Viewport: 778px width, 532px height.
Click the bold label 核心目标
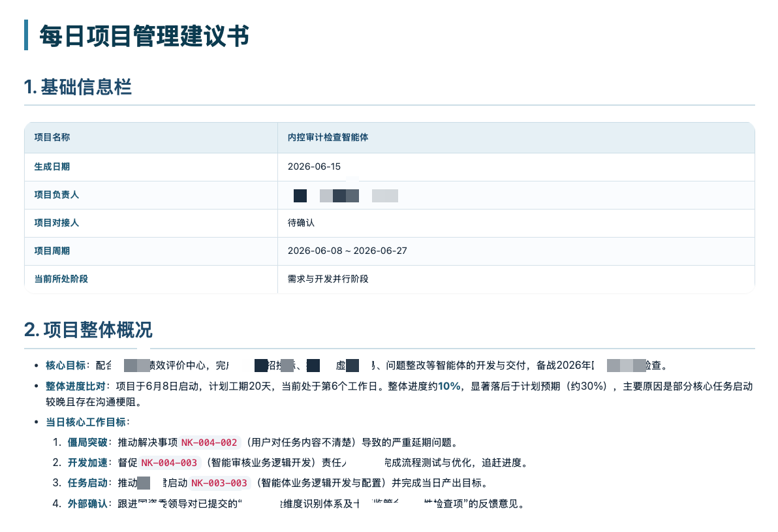pyautogui.click(x=65, y=366)
